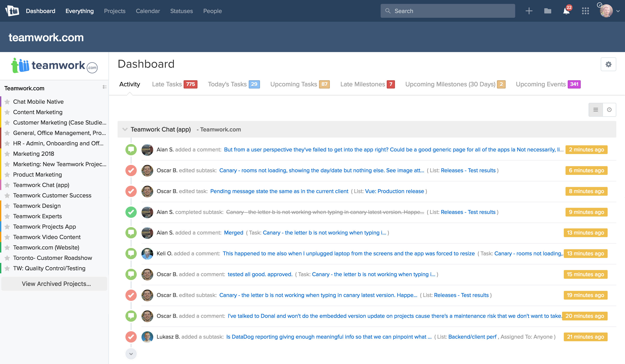The image size is (625, 364).
Task: Unfavorite the Content Marketing project
Action: point(7,112)
